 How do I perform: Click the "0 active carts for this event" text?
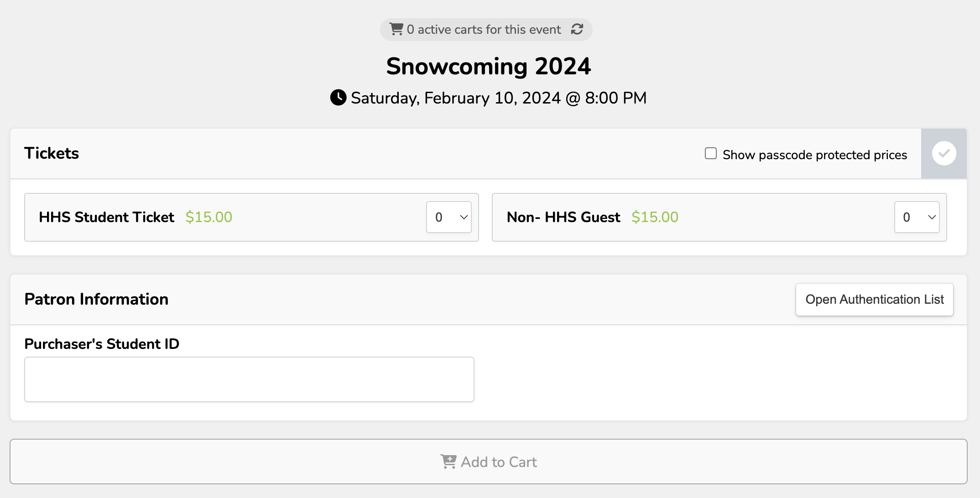coord(484,30)
